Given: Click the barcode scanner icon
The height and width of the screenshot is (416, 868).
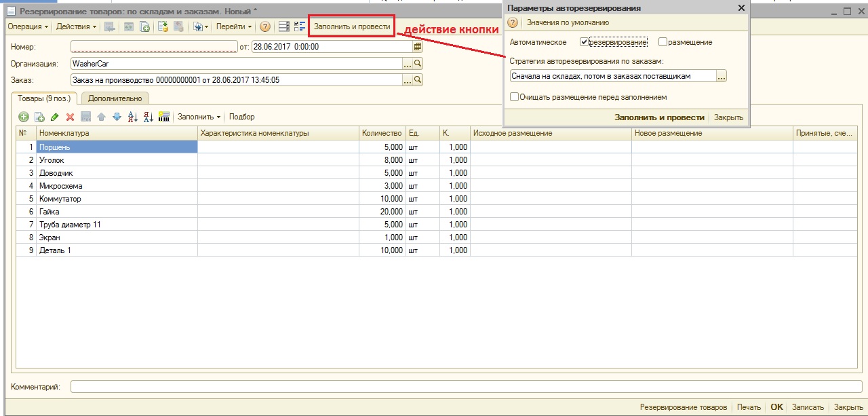Looking at the screenshot, I should [x=163, y=117].
